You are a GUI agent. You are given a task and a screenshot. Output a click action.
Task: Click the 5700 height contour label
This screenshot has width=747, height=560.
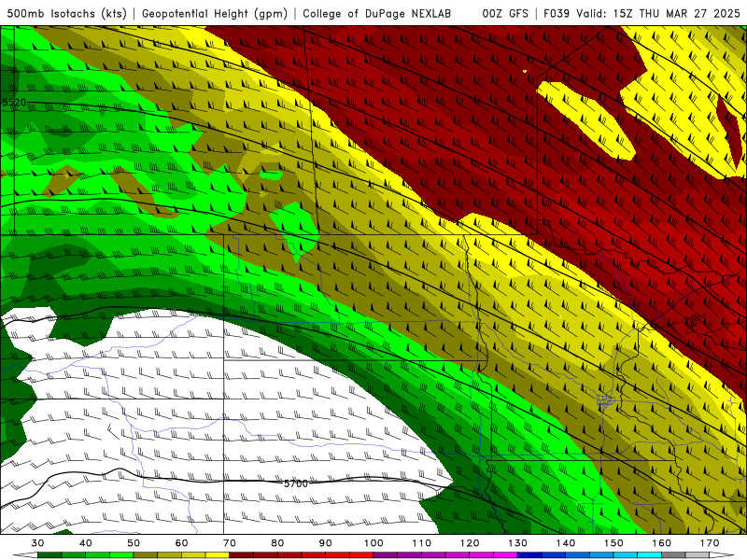point(296,483)
